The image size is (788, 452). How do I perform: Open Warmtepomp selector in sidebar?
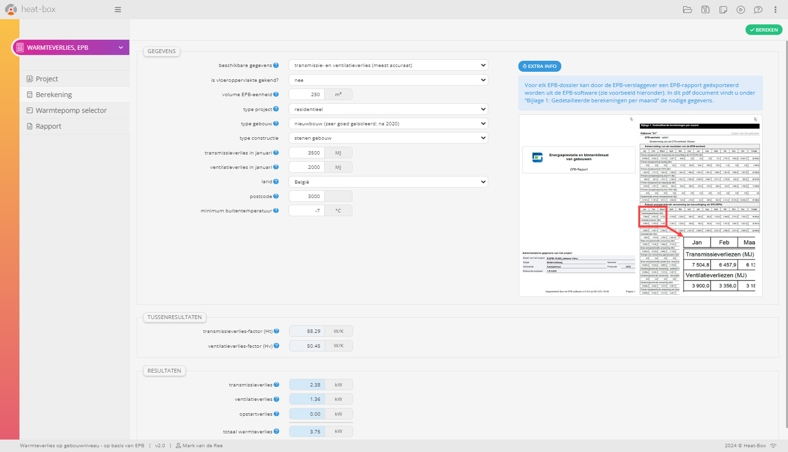coord(70,111)
